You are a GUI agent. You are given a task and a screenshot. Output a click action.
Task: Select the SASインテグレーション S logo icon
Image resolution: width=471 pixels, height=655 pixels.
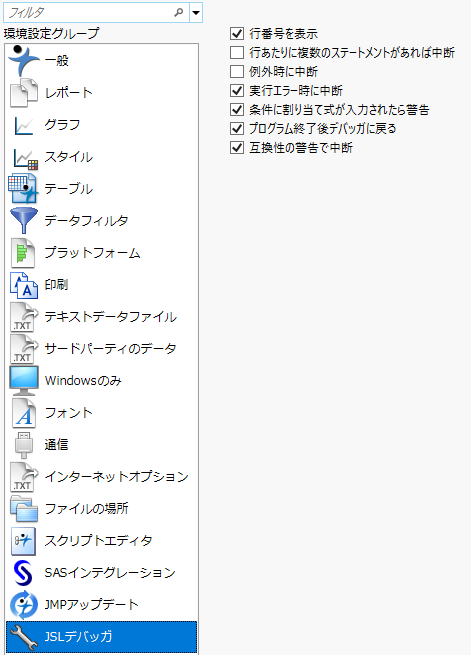pos(23,573)
